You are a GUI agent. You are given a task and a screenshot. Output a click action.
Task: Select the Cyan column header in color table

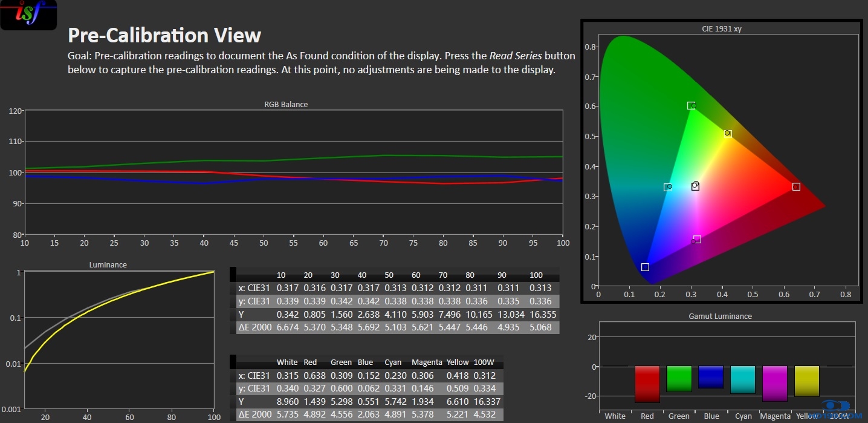393,362
